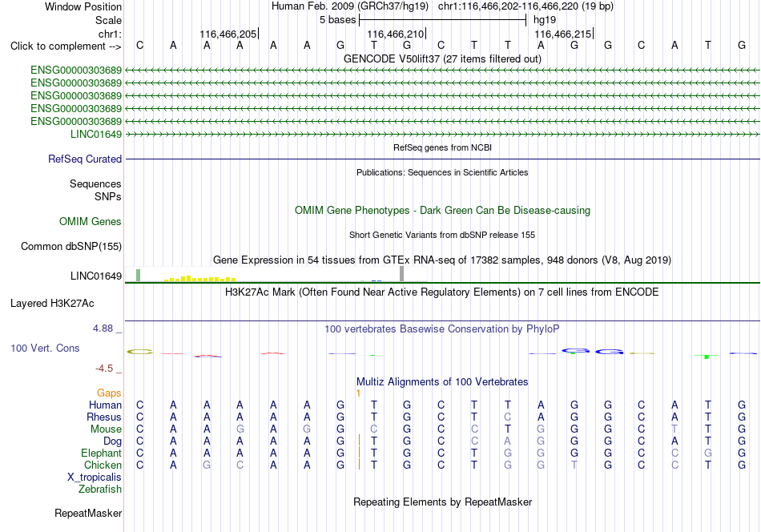Click the Common dbSNP(155) label
Image resolution: width=761 pixels, height=532 pixels.
coord(71,246)
